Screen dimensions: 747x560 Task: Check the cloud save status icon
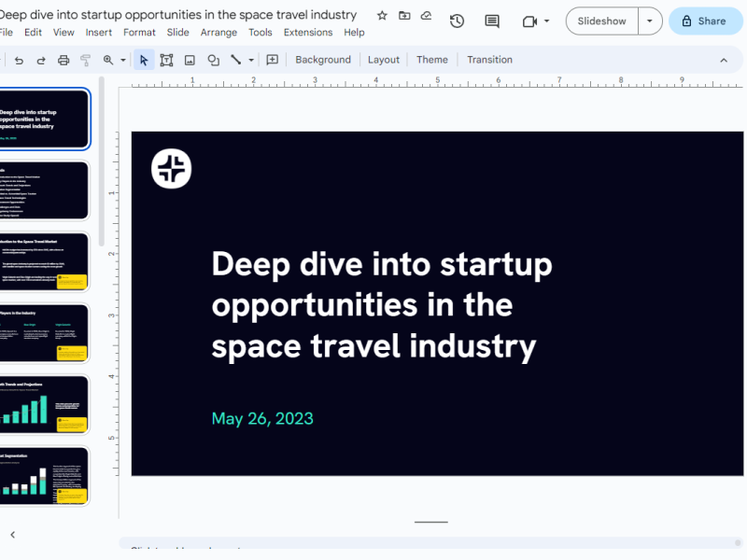click(427, 16)
